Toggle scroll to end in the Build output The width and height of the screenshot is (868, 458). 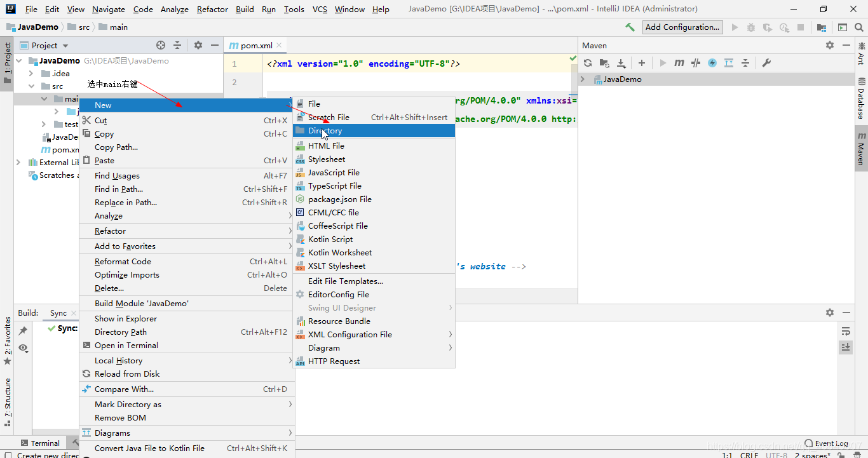(x=845, y=347)
